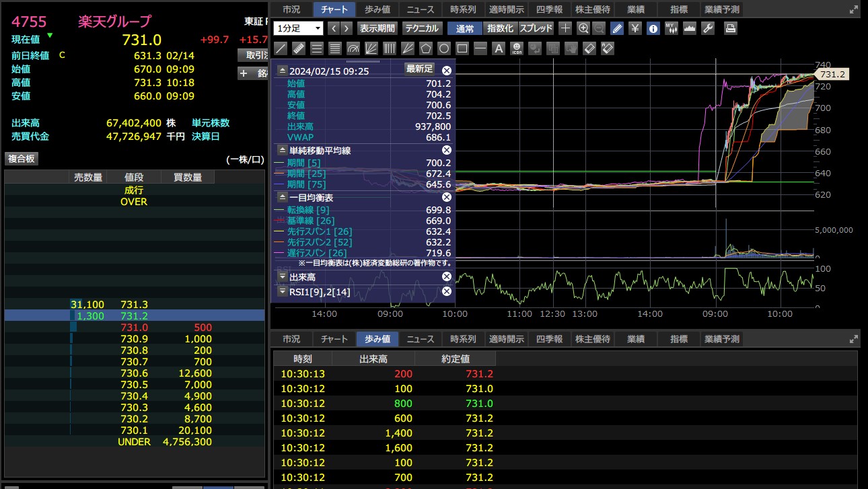The width and height of the screenshot is (868, 489).
Task: Expand the 出来高 section
Action: coord(283,276)
